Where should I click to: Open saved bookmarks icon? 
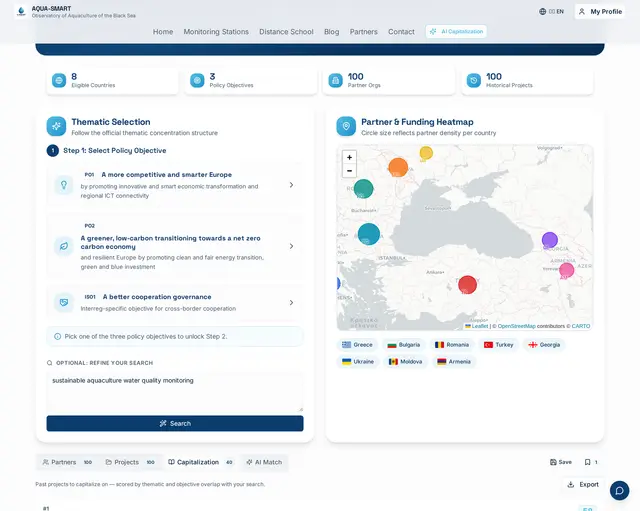coord(587,462)
